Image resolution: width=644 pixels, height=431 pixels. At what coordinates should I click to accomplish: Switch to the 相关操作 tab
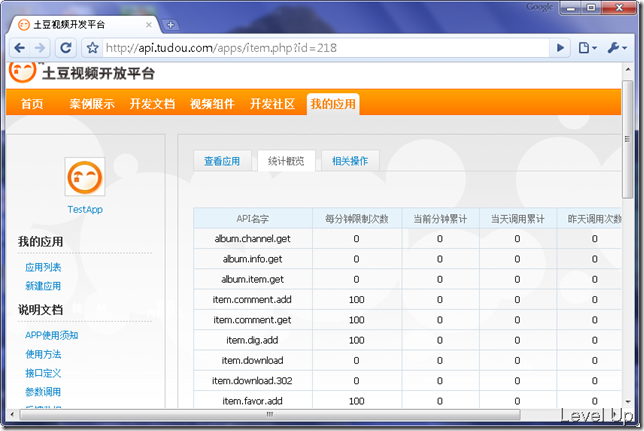click(350, 161)
